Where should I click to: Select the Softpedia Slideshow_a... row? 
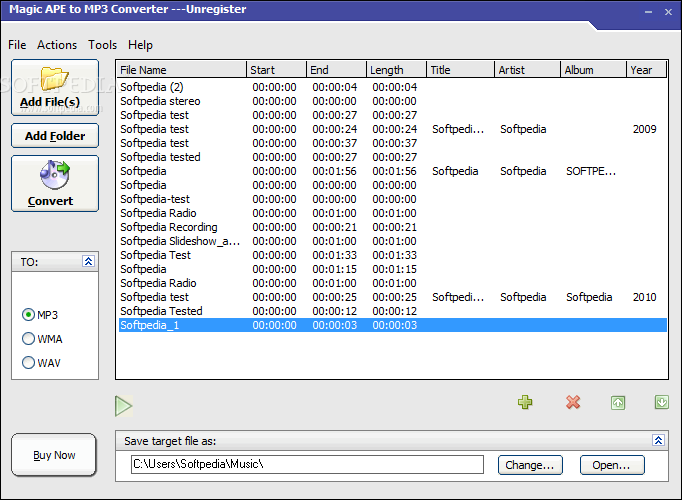(392, 241)
